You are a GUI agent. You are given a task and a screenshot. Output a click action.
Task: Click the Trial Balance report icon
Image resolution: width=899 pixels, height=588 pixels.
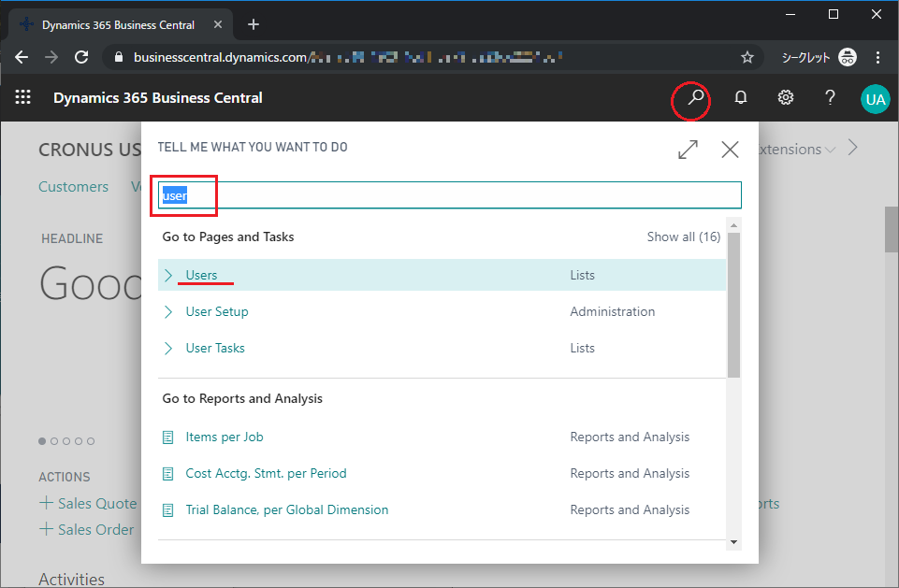coord(168,510)
